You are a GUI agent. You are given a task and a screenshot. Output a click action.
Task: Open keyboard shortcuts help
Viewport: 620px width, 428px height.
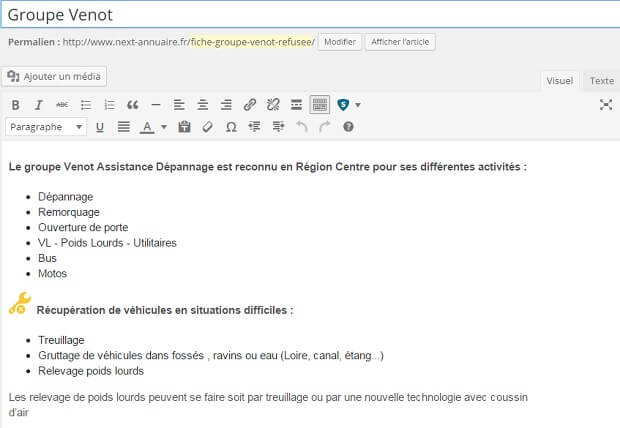348,127
